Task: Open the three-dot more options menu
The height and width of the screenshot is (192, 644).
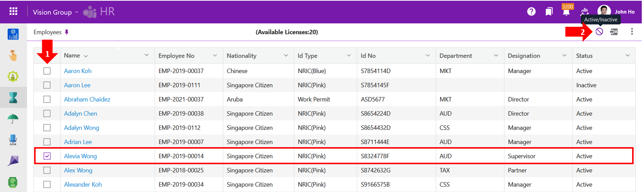Action: (632, 32)
